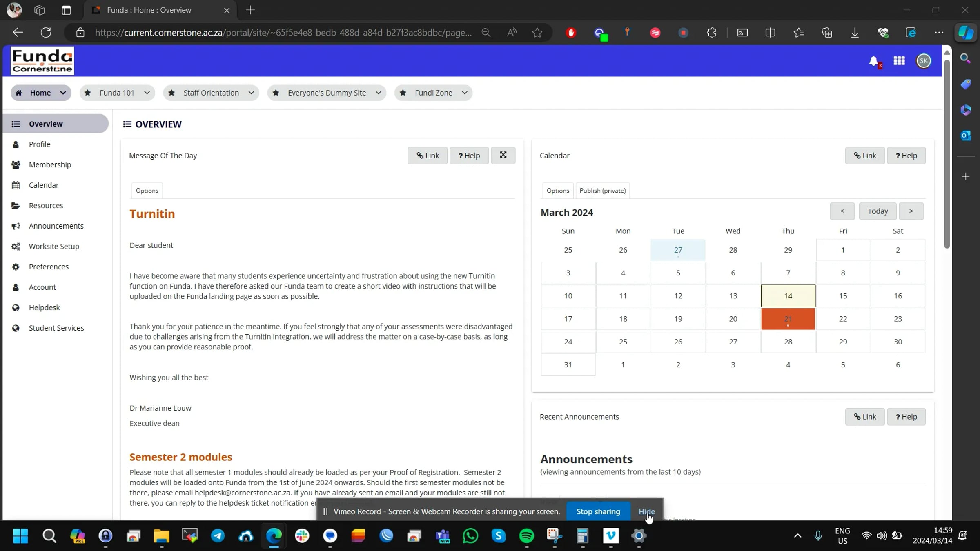Screen dimensions: 980x551
Task: Open WhatsApp from the taskbar
Action: point(470,536)
